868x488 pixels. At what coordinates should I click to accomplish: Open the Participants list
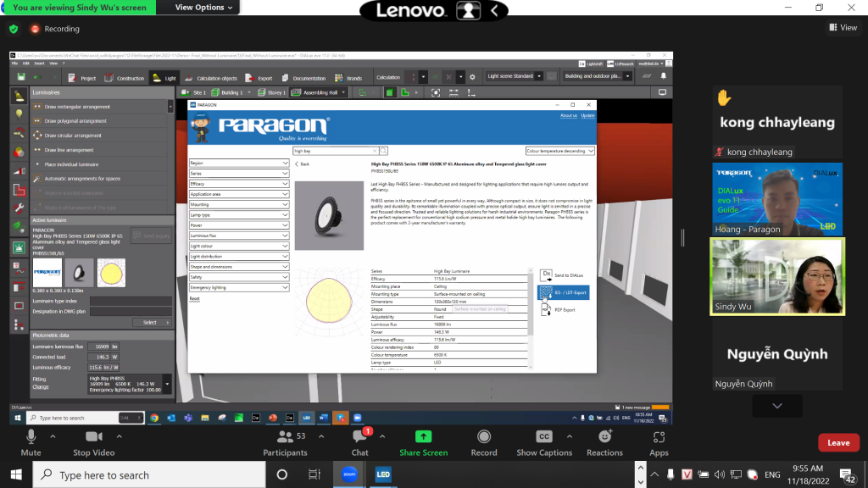(x=285, y=437)
